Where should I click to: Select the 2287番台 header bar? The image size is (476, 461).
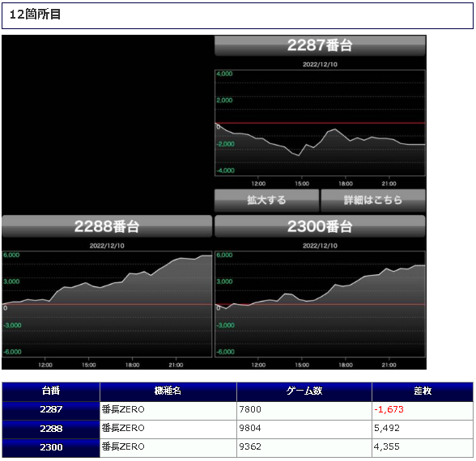pos(320,45)
